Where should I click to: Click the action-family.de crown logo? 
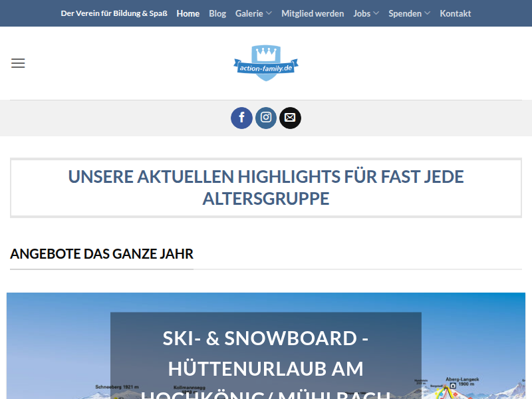266,63
